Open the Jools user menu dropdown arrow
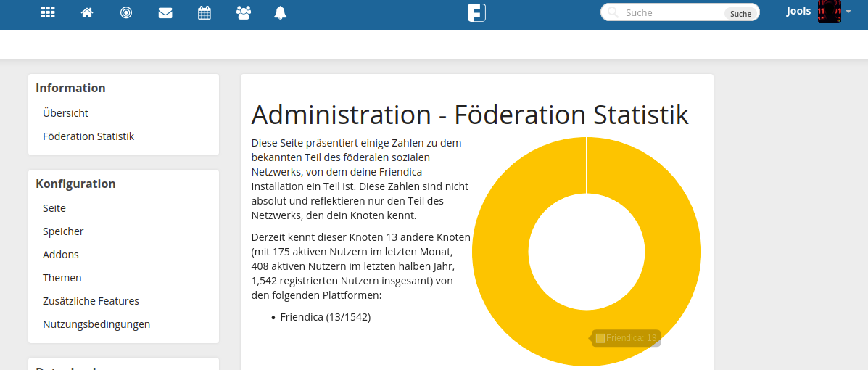This screenshot has height=370, width=868. click(x=848, y=12)
